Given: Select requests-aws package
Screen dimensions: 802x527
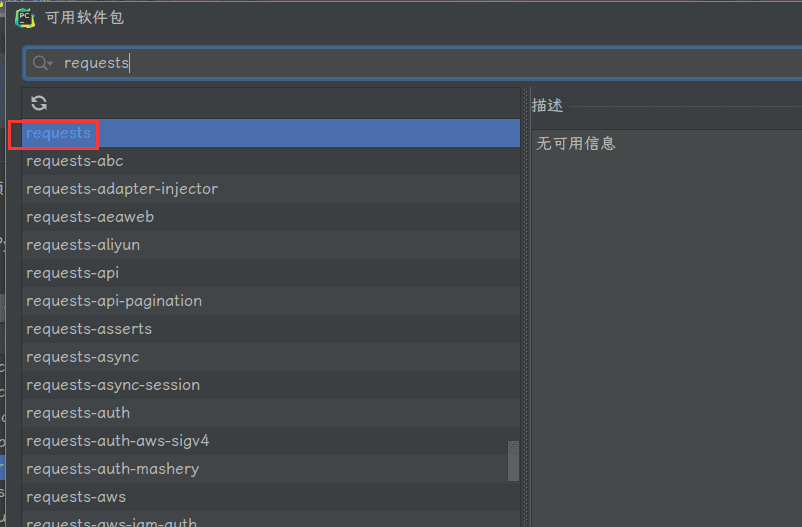Looking at the screenshot, I should point(76,497).
